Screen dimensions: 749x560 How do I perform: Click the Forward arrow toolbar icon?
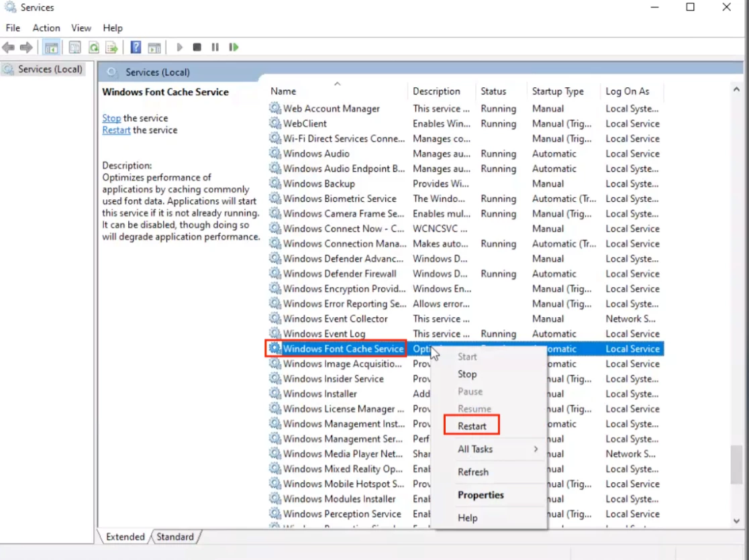[x=26, y=47]
